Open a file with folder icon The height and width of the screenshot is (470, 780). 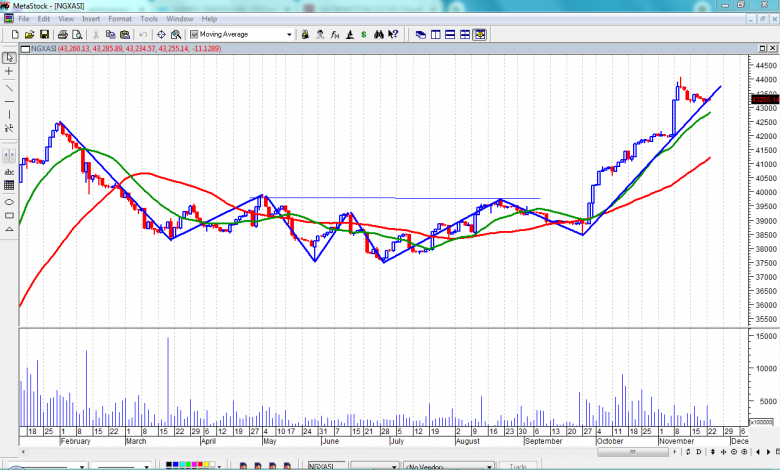click(29, 34)
